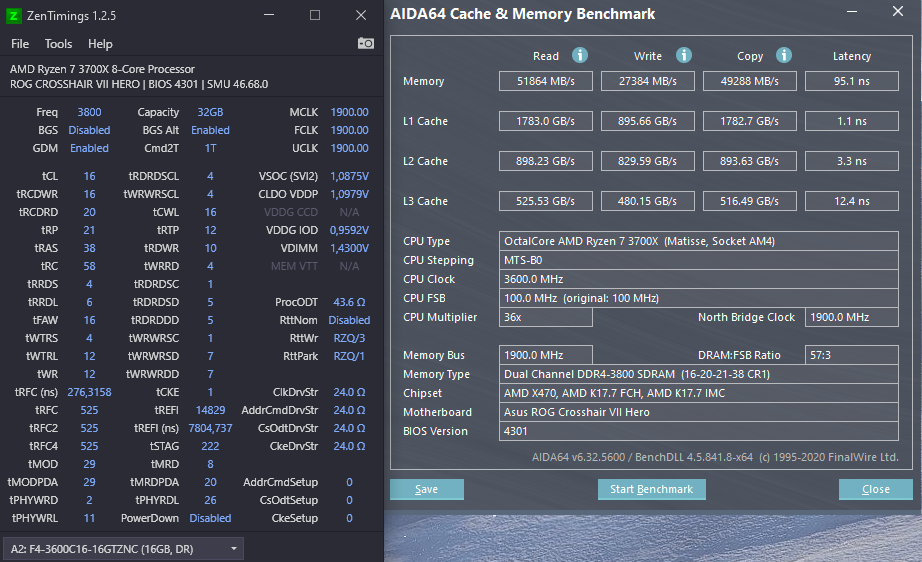Click Start Benchmark button

point(652,489)
